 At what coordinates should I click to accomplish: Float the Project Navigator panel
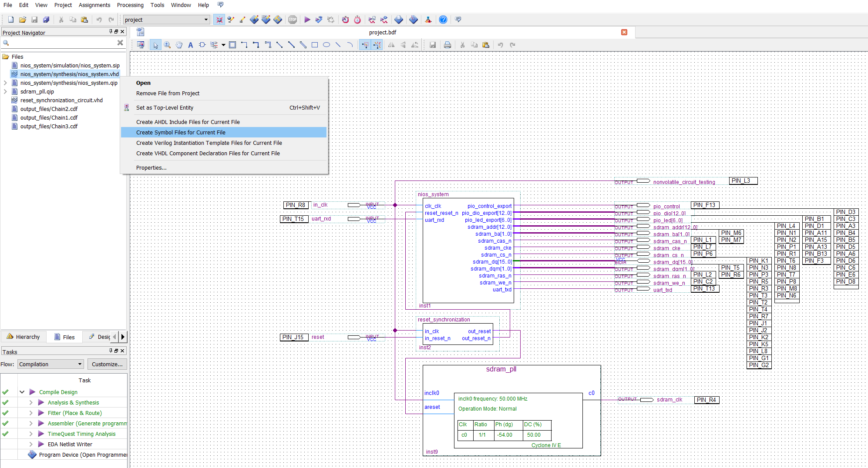(116, 32)
